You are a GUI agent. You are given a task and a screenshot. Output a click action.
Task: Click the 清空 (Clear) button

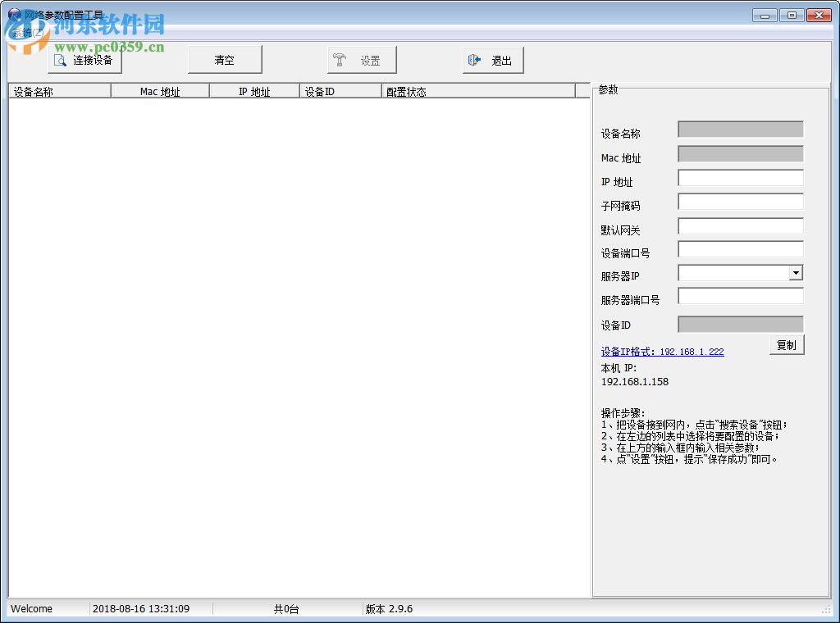click(225, 59)
